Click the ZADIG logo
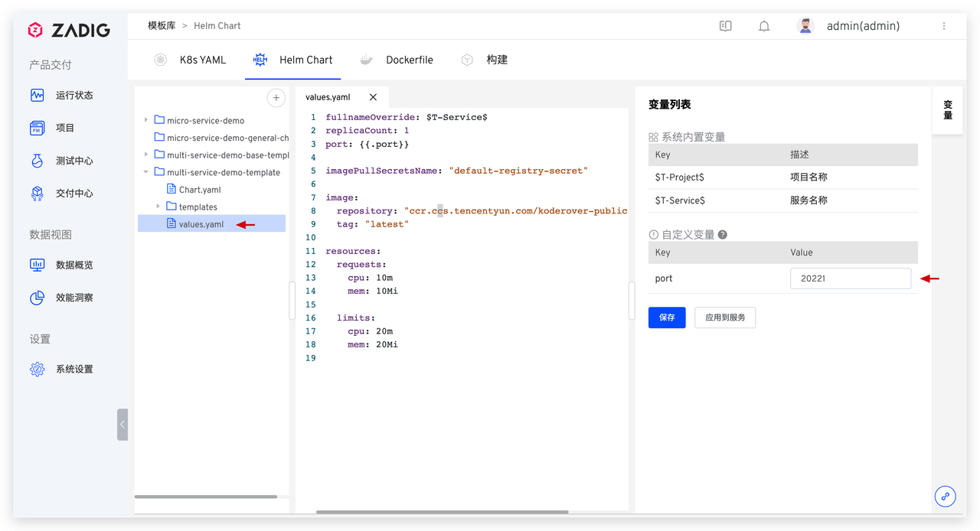The width and height of the screenshot is (980, 531). (69, 31)
